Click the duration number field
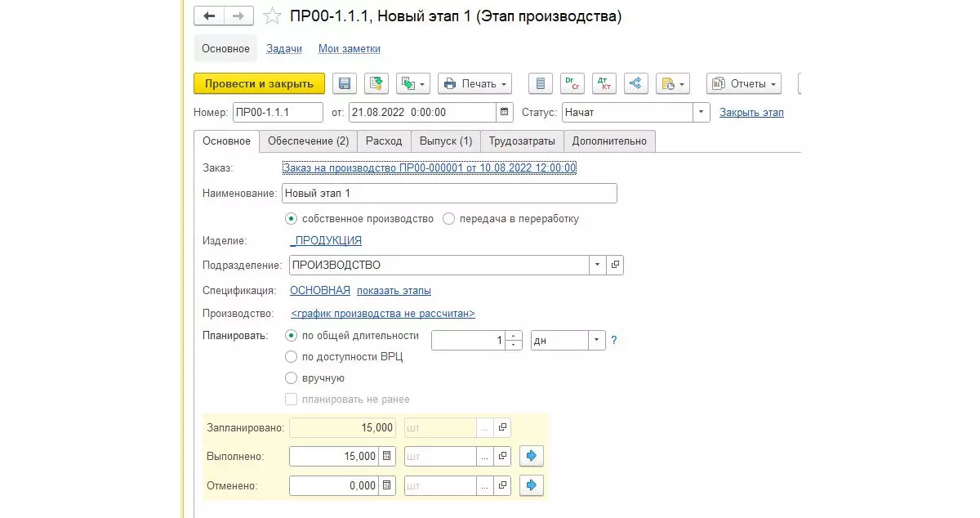Viewport: 980px width, 518px height. tap(469, 340)
